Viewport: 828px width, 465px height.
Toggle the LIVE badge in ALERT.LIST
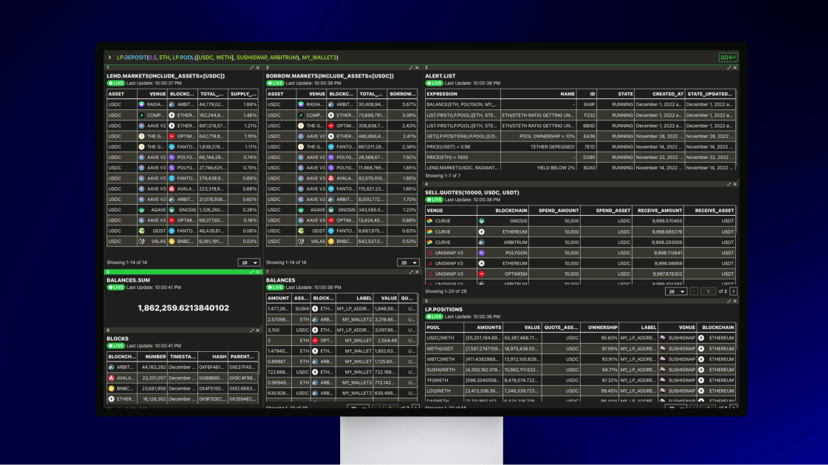pos(434,83)
